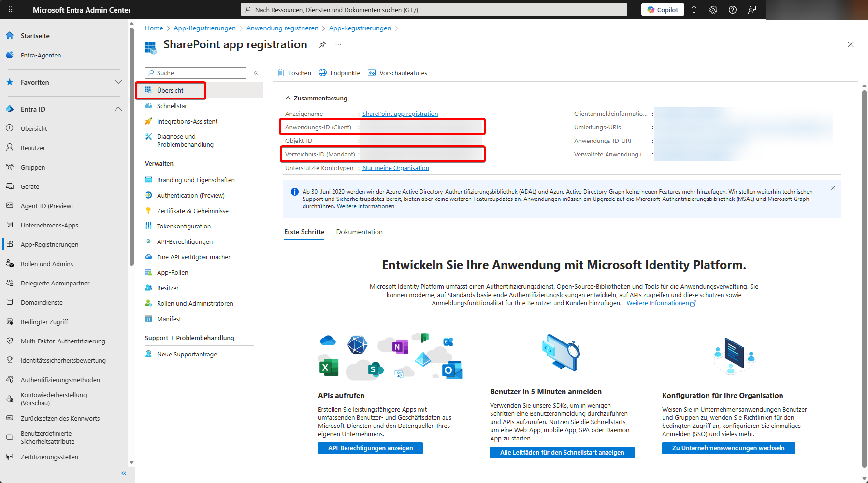Open portal settings gear icon
Screen dimensions: 868x483
[x=713, y=10]
